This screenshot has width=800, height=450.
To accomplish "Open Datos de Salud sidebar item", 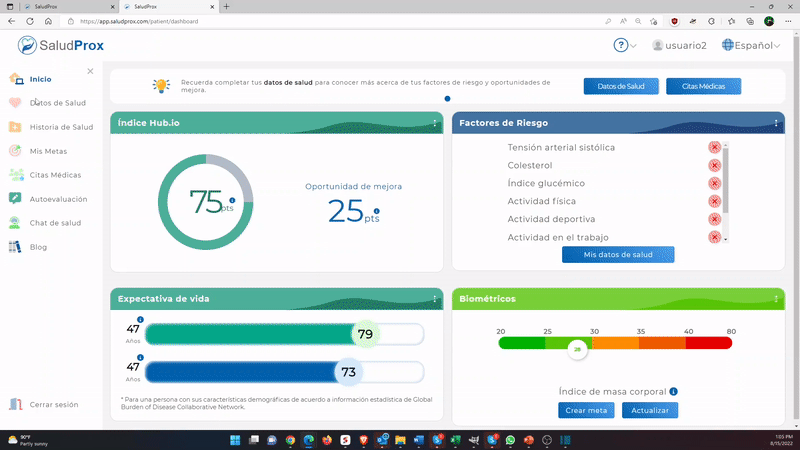I will click(x=47, y=103).
